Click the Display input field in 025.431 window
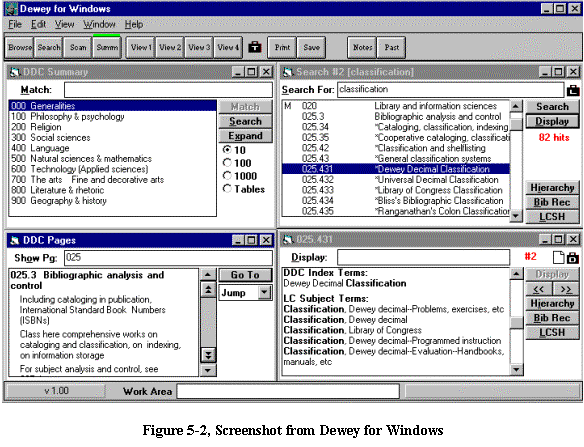This screenshot has height=447, width=584. click(423, 257)
